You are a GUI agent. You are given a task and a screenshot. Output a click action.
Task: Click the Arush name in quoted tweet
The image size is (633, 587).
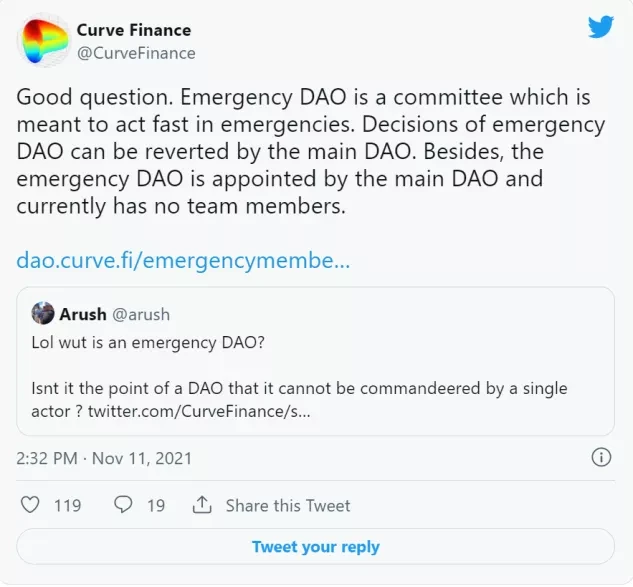click(83, 314)
